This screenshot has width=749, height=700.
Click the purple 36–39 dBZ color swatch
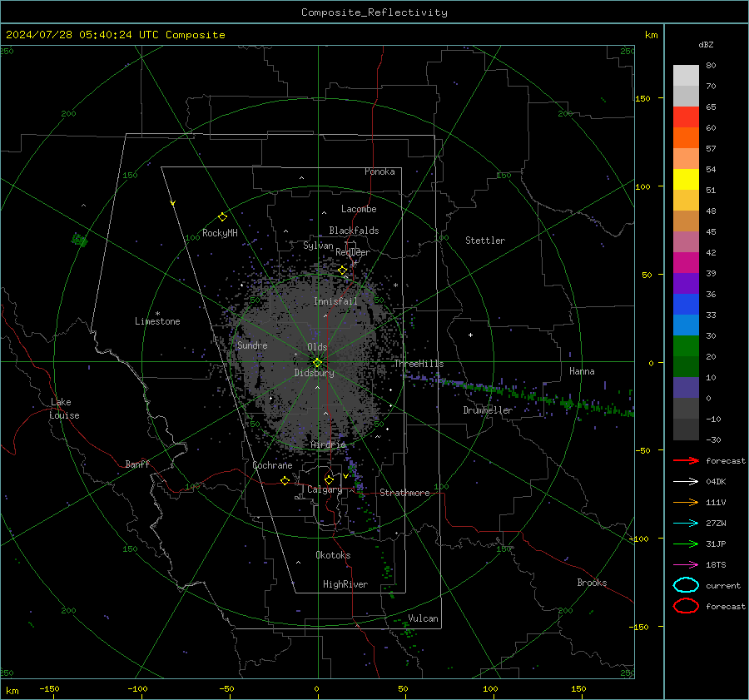[x=686, y=283]
